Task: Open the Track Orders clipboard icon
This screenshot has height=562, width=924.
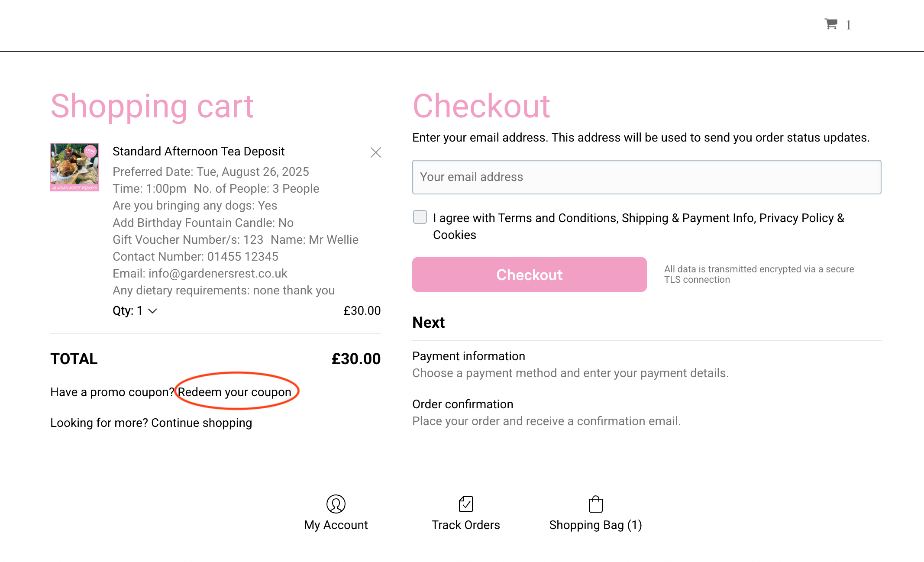Action: 466,504
